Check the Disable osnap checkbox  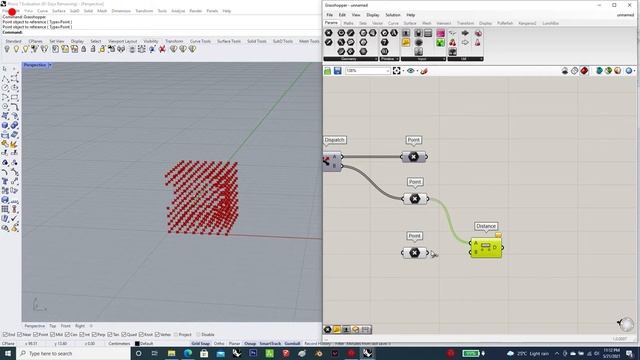(199, 335)
